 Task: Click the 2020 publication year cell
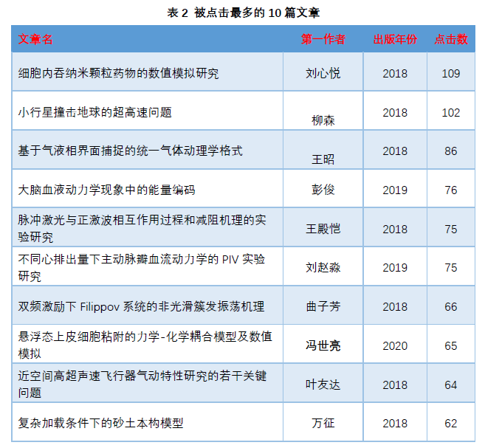pos(394,345)
